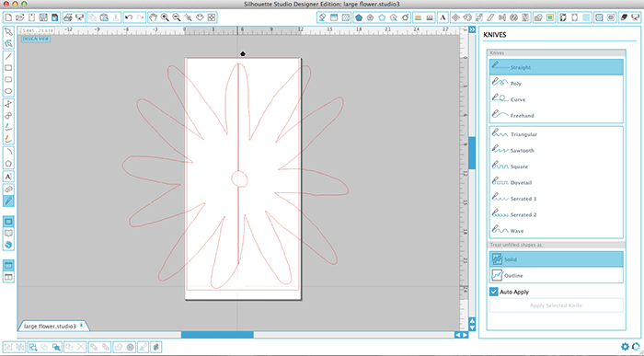Choose the Poly knife

point(556,83)
